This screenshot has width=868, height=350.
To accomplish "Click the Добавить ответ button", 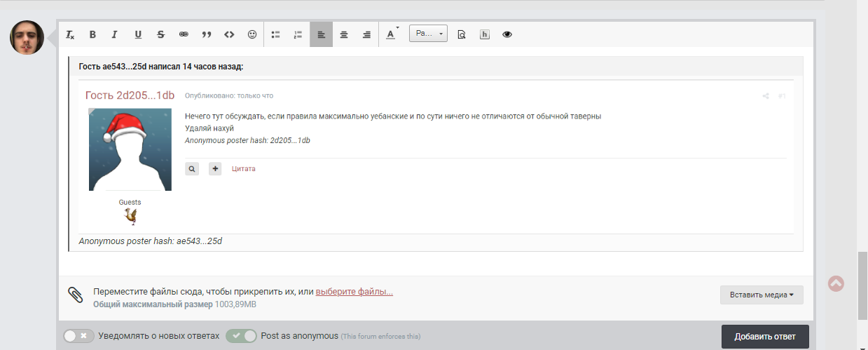I will point(764,337).
